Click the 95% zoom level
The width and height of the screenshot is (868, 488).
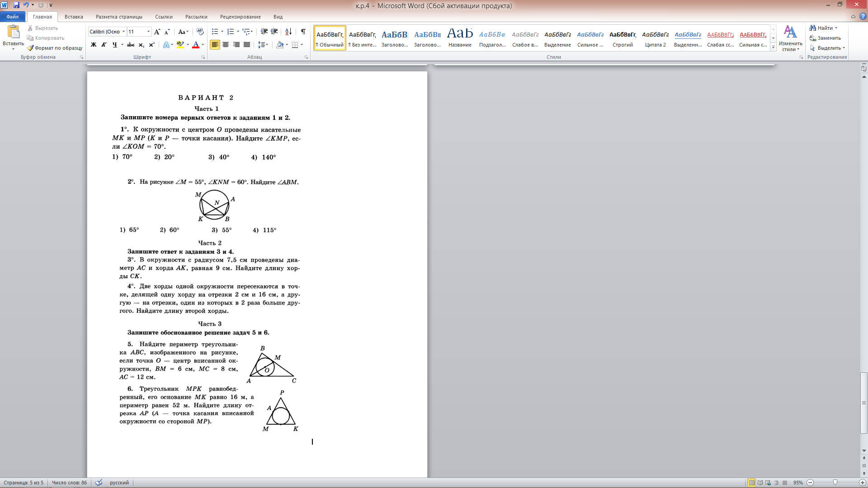coord(798,483)
